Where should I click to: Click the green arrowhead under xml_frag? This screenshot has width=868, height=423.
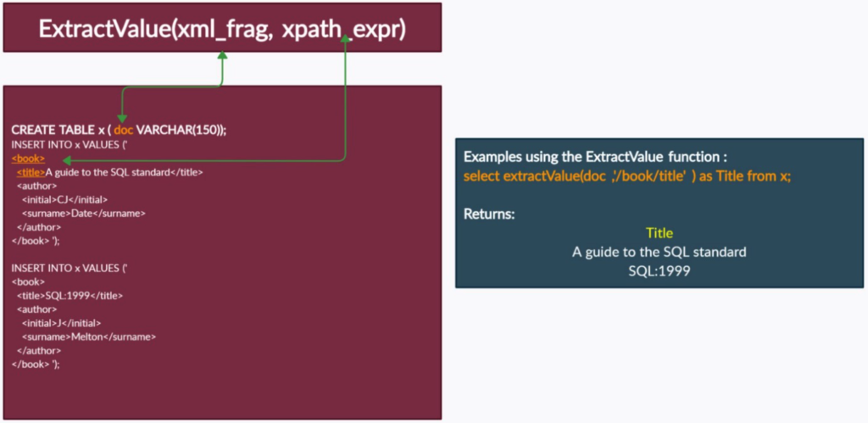pos(222,55)
